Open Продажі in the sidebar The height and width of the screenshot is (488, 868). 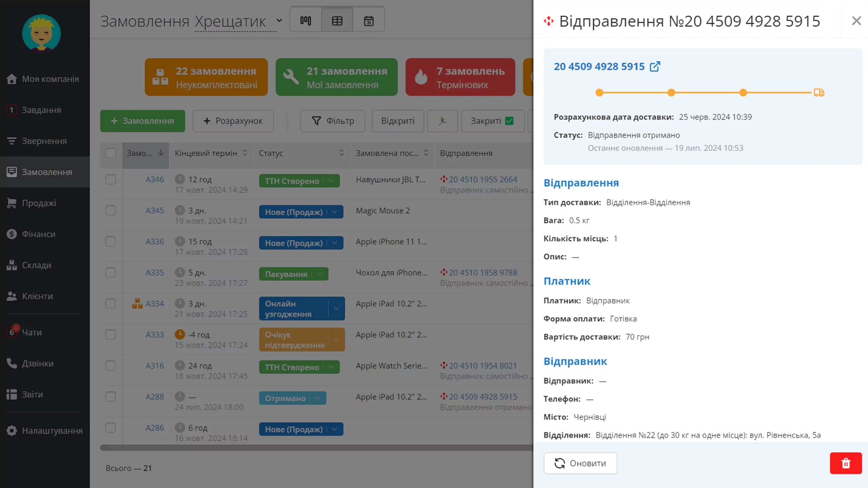(45, 203)
